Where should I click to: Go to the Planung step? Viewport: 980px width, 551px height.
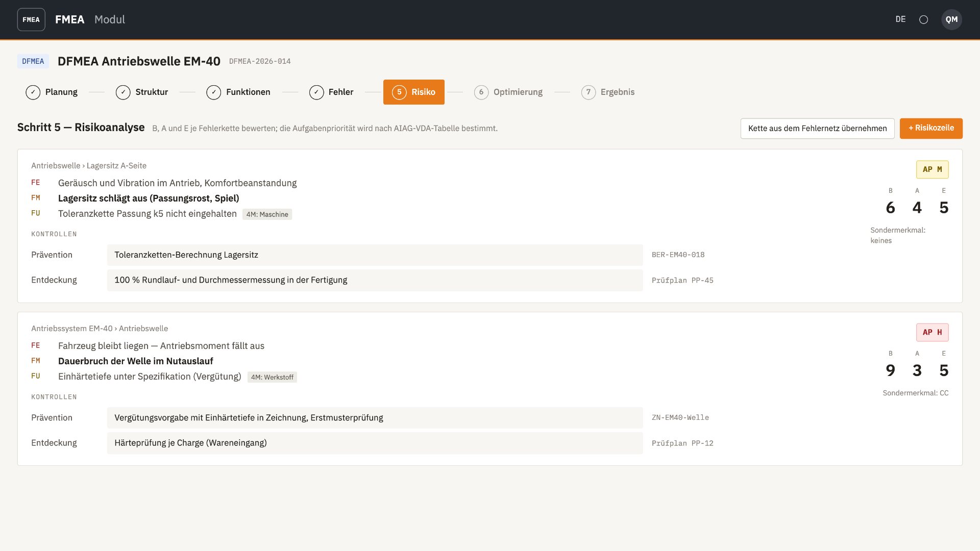(52, 92)
